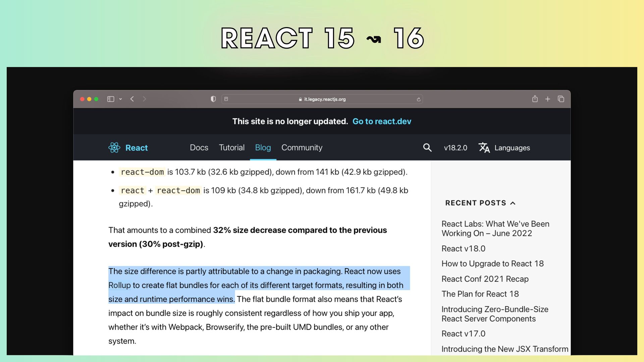Switch to the Blog tab
This screenshot has height=362, width=644.
pos(263,147)
